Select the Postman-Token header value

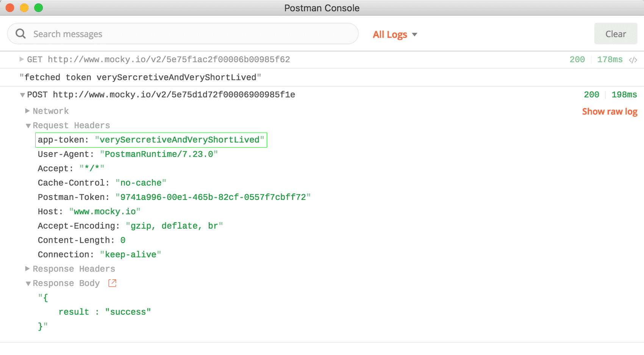(213, 197)
